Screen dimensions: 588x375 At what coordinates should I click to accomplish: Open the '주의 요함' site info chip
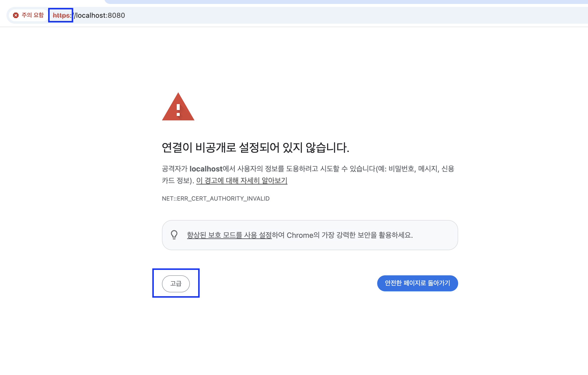(28, 15)
